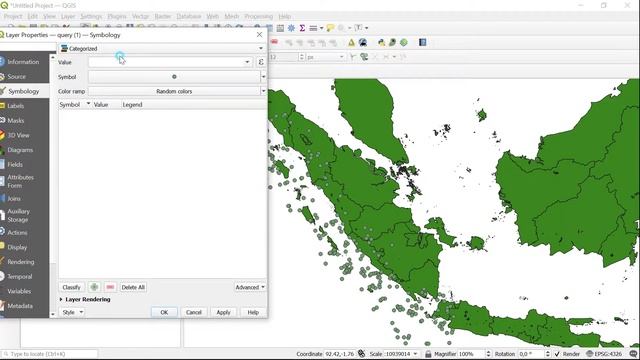Image resolution: width=640 pixels, height=360 pixels.
Task: Open the Vector menu
Action: coord(140,16)
